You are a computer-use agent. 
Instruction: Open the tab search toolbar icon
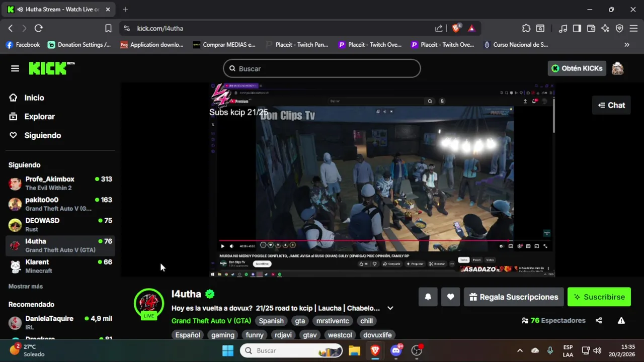point(540,29)
